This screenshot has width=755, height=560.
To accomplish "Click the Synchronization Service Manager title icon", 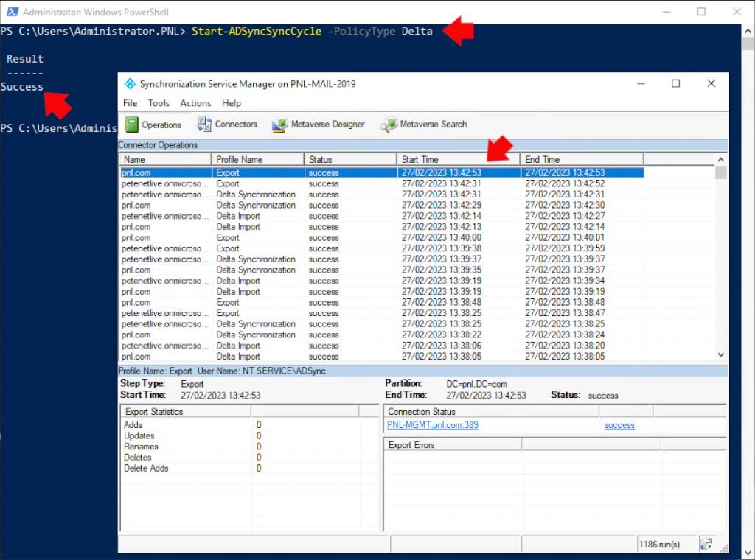I will pos(130,84).
